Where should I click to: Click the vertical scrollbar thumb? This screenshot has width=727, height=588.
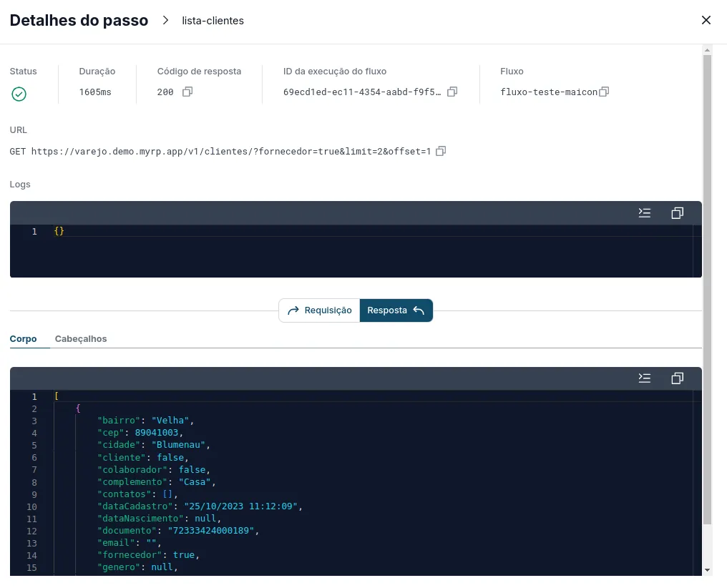pos(707,290)
